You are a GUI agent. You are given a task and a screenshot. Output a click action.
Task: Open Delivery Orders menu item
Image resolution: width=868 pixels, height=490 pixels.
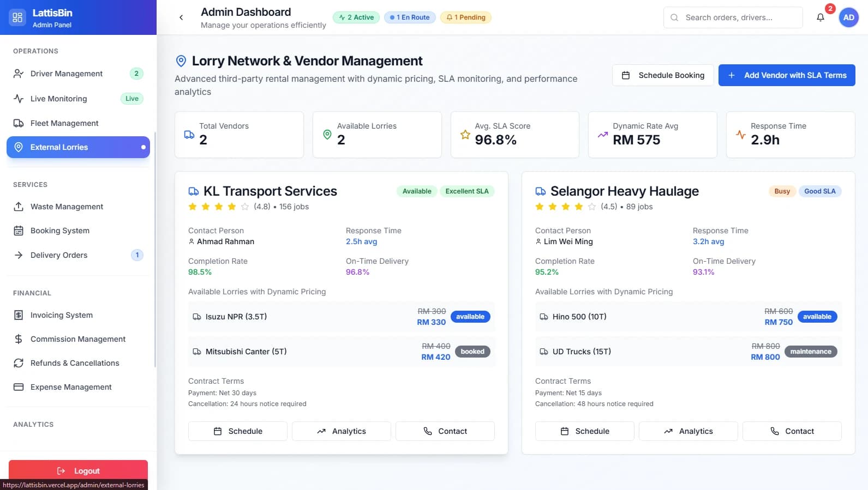click(59, 255)
